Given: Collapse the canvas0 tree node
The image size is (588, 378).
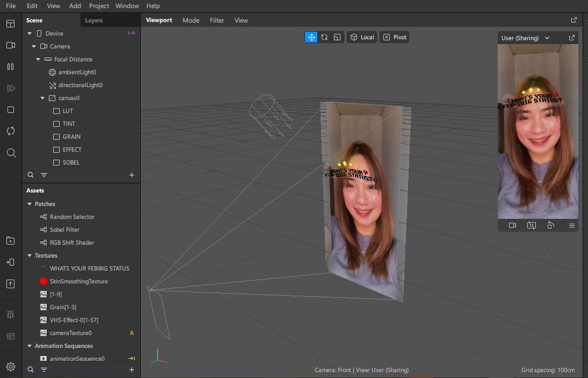Looking at the screenshot, I should [x=43, y=98].
